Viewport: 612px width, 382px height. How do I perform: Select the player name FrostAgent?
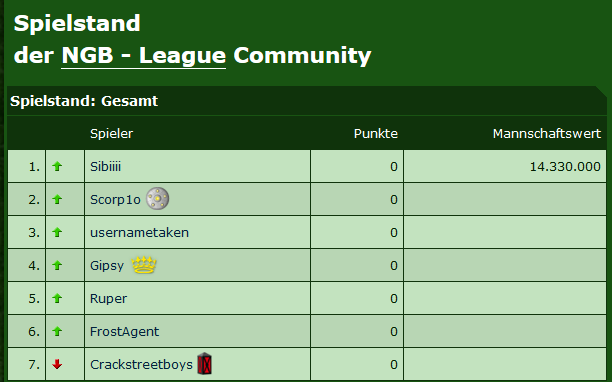125,332
